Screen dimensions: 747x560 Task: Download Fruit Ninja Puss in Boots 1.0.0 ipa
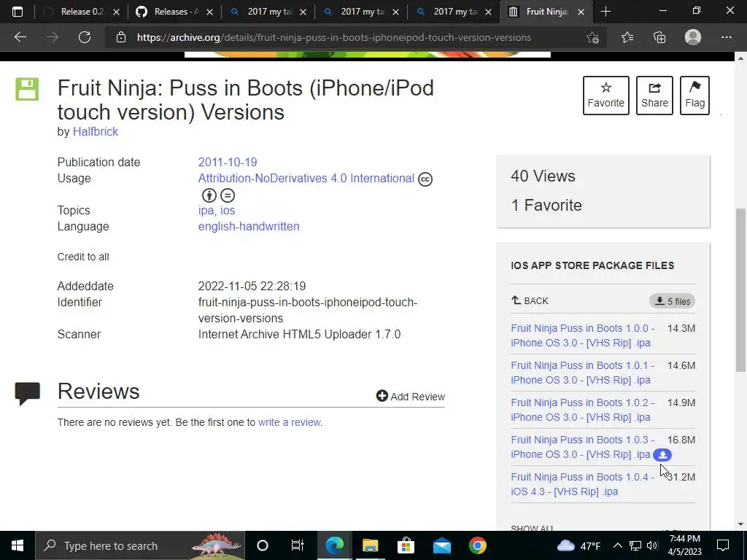tap(583, 335)
